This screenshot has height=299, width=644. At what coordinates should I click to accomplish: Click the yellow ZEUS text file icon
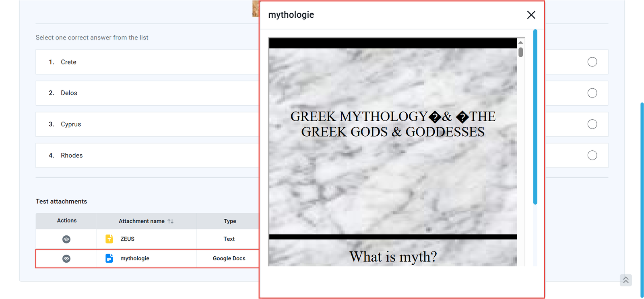(x=109, y=239)
